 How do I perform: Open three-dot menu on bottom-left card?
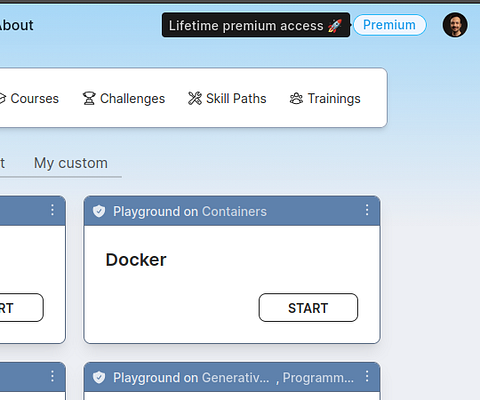[52, 376]
